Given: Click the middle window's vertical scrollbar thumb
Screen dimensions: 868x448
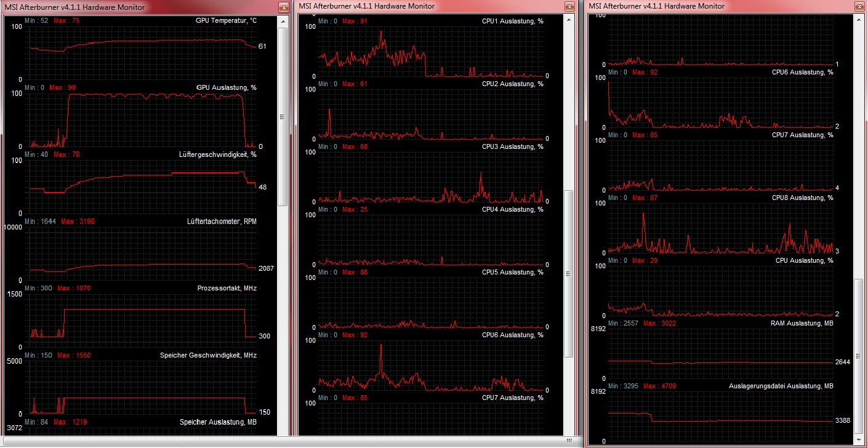Looking at the screenshot, I should [569, 273].
